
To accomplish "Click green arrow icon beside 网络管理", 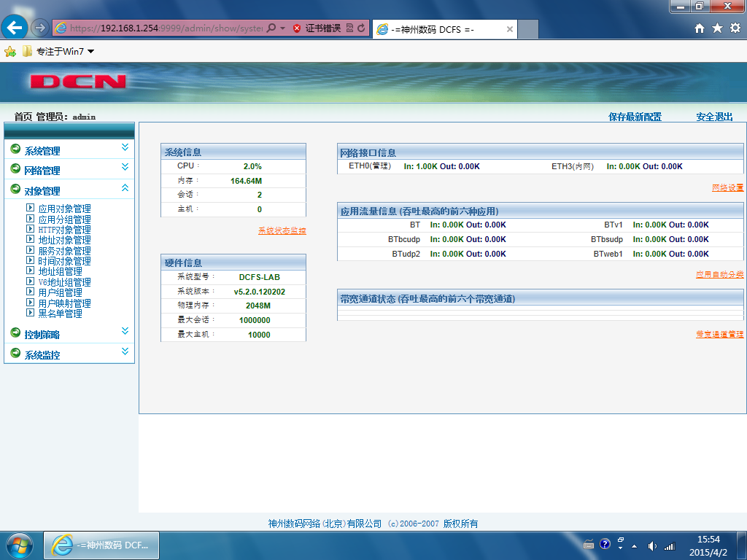I will click(x=15, y=168).
